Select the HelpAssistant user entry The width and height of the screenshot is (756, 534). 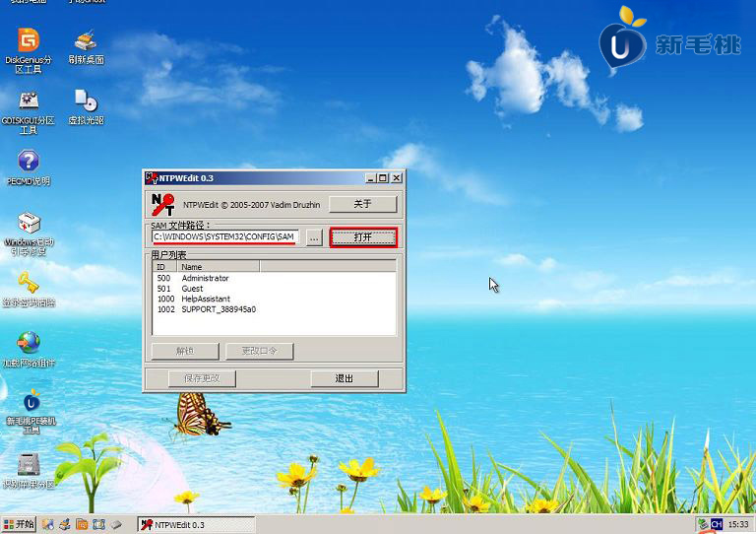pyautogui.click(x=206, y=299)
